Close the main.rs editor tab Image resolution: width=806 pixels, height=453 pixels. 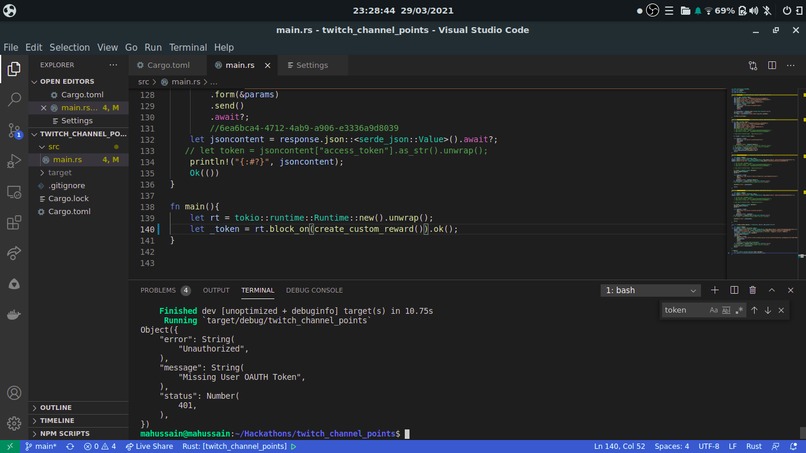tap(267, 65)
